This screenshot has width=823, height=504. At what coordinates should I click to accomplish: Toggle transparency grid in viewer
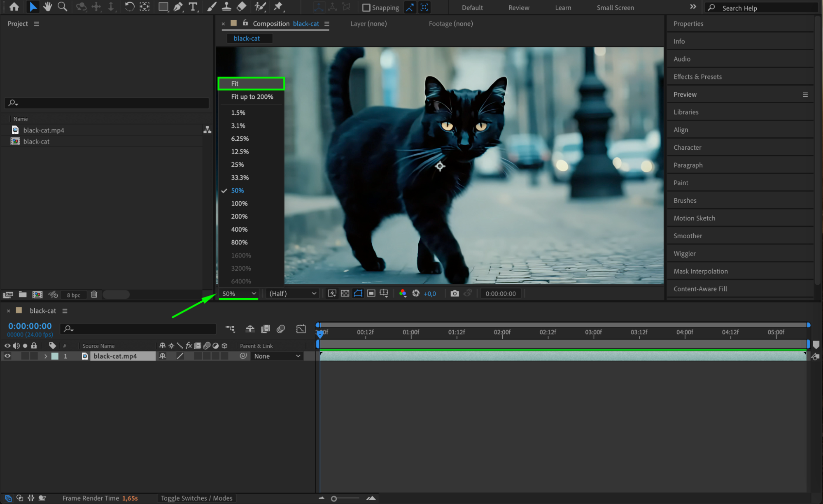[345, 293]
